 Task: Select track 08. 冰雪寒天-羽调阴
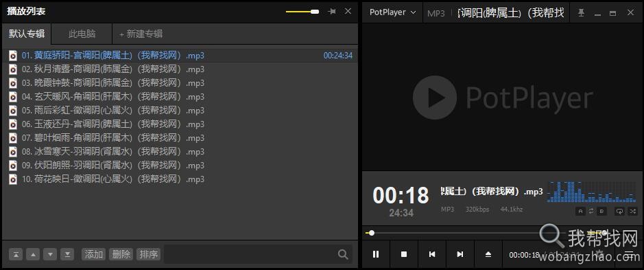(x=180, y=152)
